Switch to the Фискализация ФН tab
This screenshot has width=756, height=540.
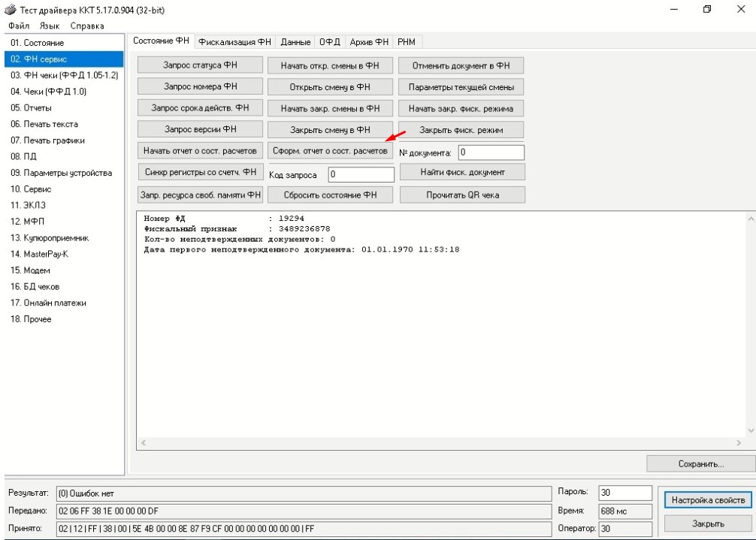click(x=234, y=42)
